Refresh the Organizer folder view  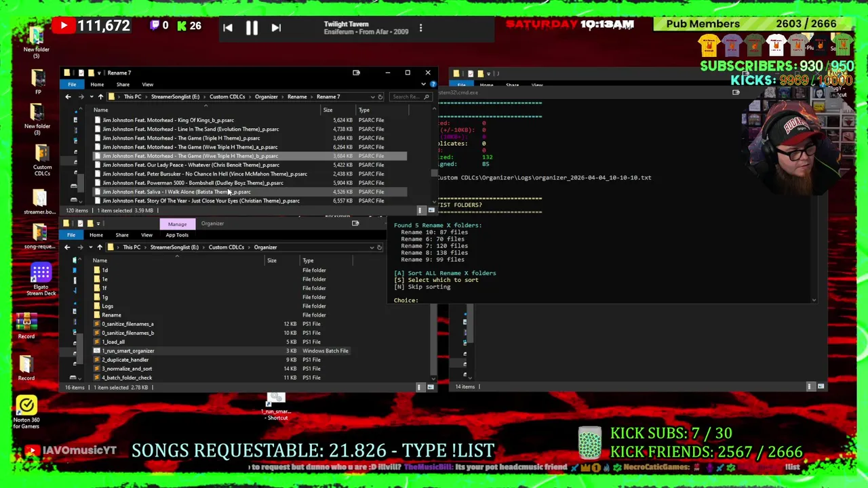click(380, 247)
